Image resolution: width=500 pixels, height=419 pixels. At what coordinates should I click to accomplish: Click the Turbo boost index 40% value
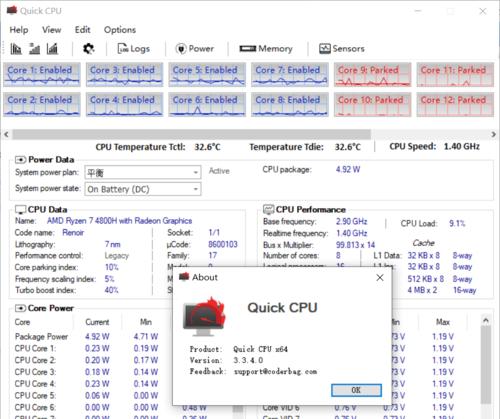tap(111, 290)
